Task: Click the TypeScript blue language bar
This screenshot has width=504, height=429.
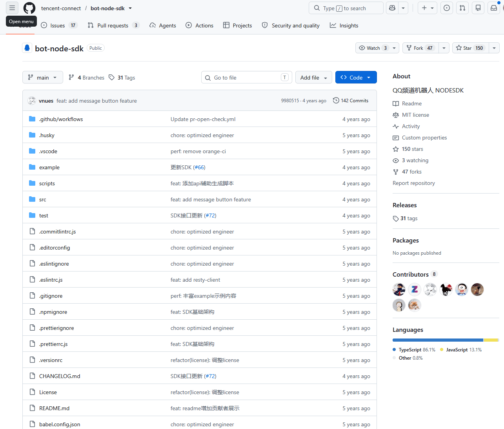Action: click(438, 340)
